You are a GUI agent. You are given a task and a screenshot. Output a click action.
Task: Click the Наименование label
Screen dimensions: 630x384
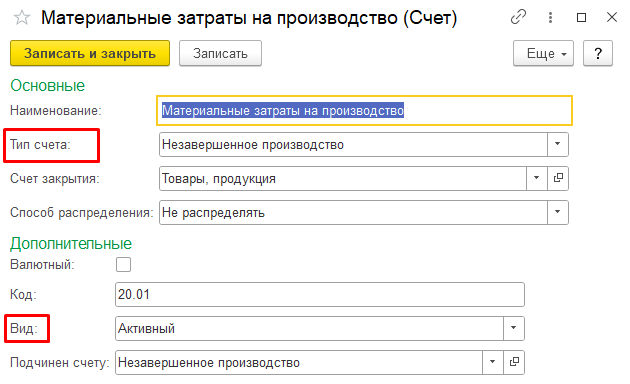point(56,110)
